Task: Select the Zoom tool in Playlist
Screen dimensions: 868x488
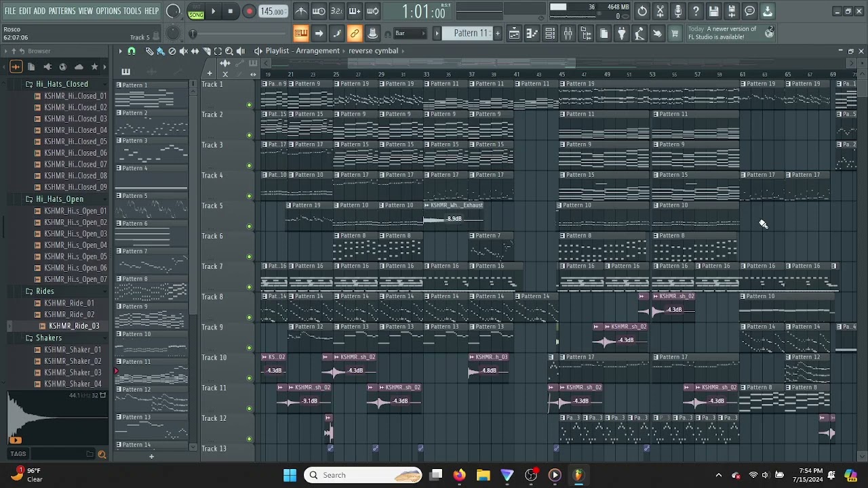Action: click(x=229, y=51)
